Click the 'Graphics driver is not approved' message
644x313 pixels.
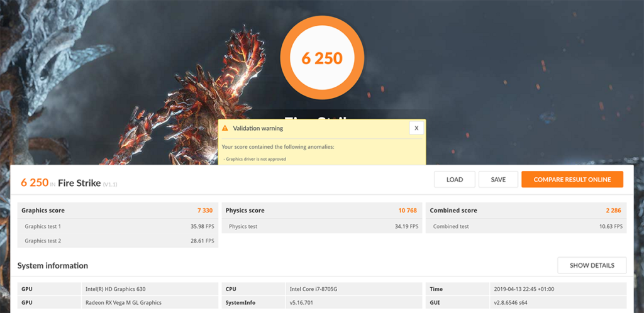point(255,160)
